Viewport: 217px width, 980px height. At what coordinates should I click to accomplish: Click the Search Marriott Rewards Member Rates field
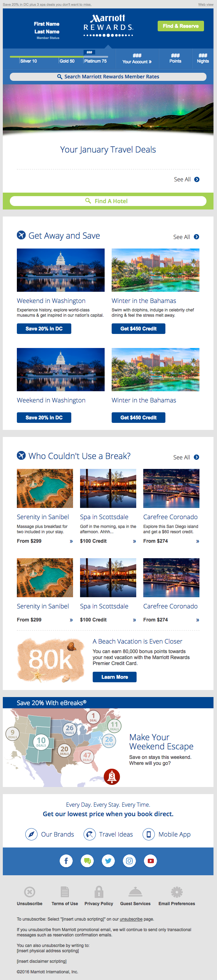[108, 77]
